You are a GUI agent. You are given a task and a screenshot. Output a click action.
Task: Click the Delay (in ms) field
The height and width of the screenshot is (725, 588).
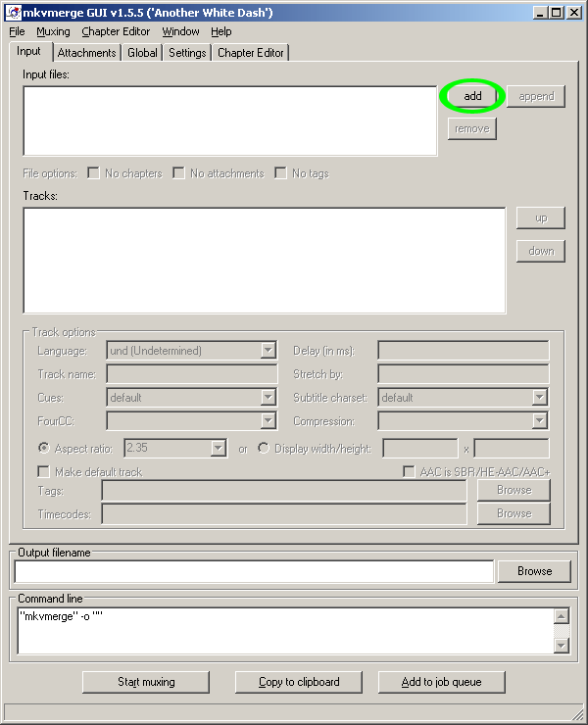[x=464, y=351]
